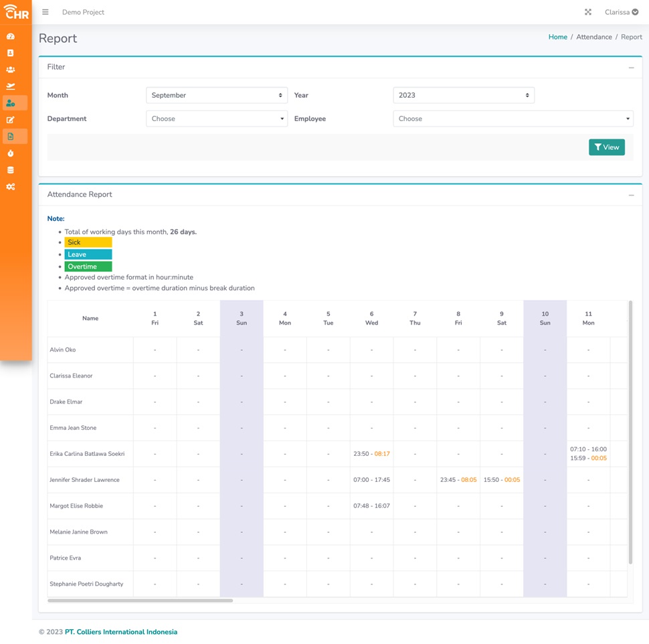Open the Year dropdown showing 2023
Image resolution: width=649 pixels, height=644 pixels.
pyautogui.click(x=464, y=95)
